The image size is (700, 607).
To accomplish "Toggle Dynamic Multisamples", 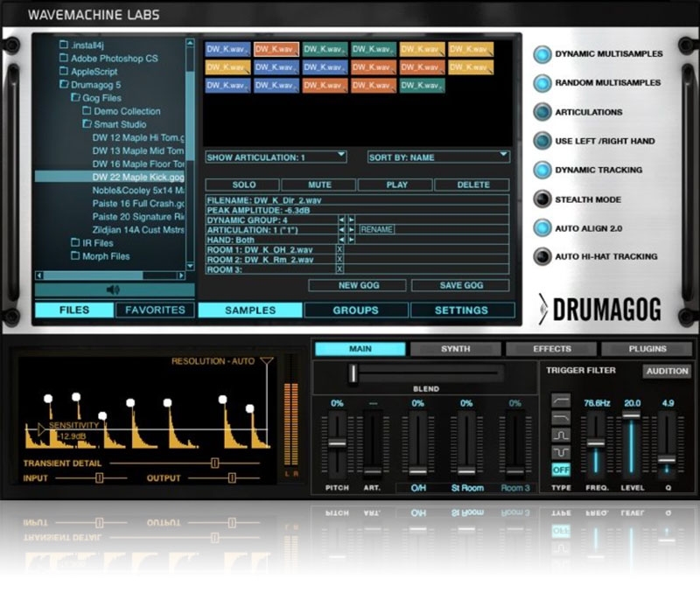I will tap(542, 54).
